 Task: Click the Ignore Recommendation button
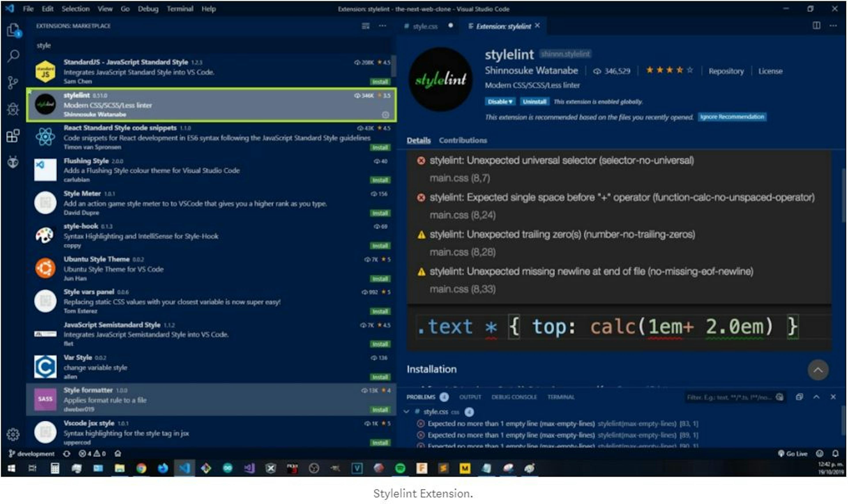tap(732, 117)
